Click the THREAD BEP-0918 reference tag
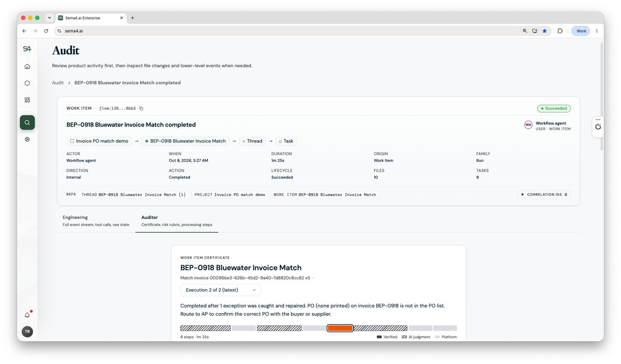621x364 pixels. pos(134,195)
